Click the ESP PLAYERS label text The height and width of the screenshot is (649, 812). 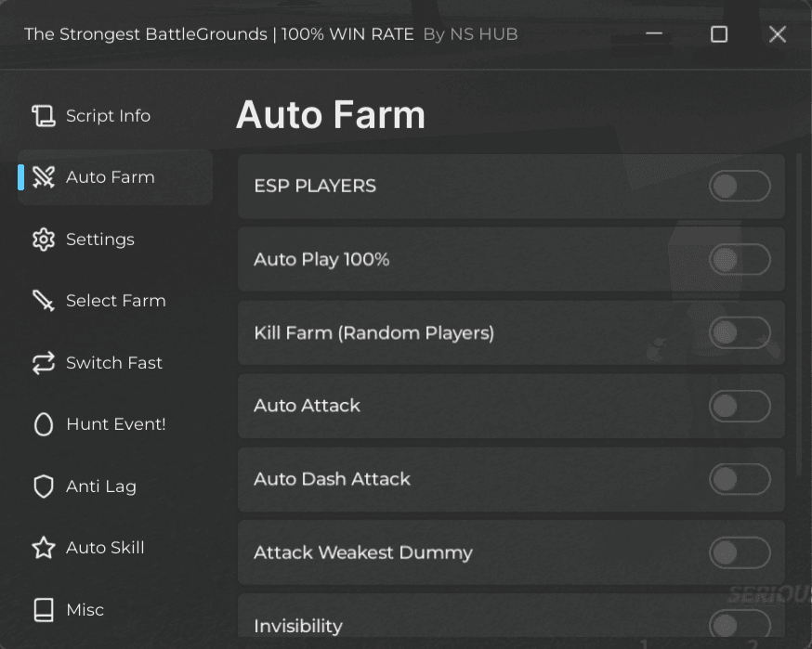[315, 186]
